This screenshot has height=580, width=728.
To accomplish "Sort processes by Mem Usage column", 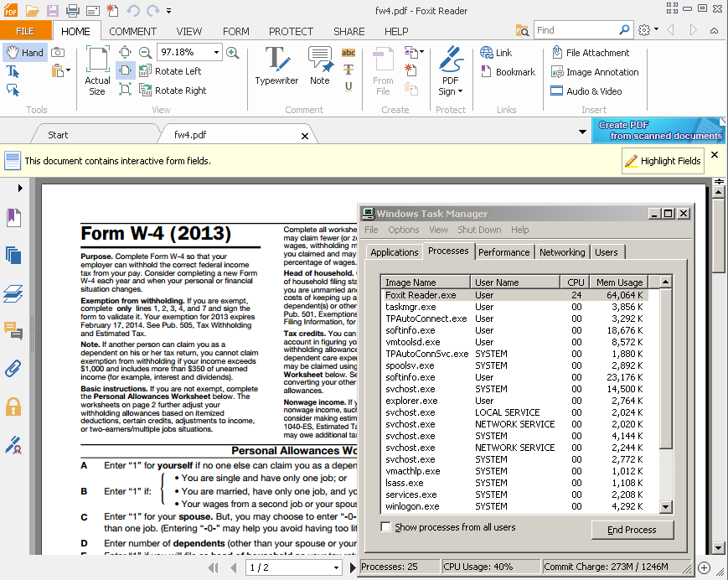I will click(619, 282).
